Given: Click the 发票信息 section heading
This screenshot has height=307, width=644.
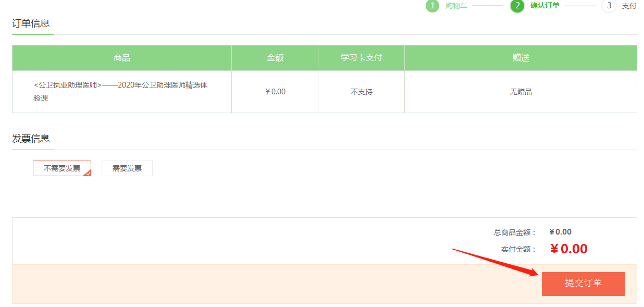Looking at the screenshot, I should pyautogui.click(x=31, y=138).
